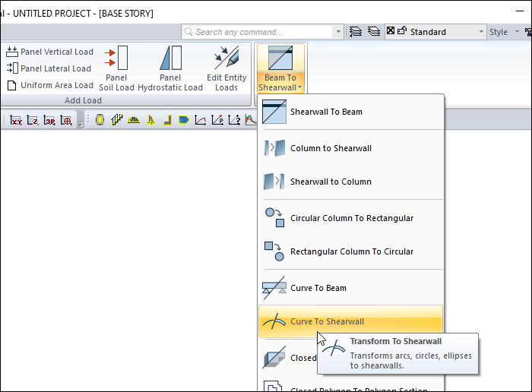532x392 pixels.
Task: Click the Panel Lateral Load icon
Action: [x=12, y=68]
